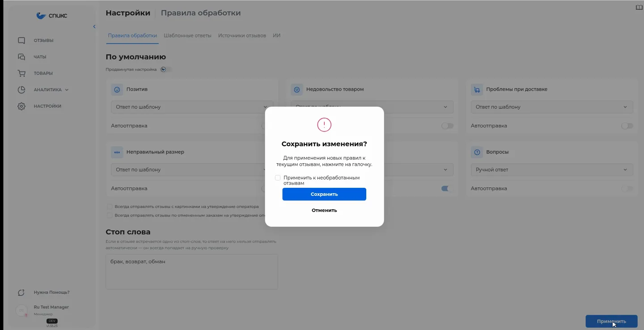Open the book icon in the top-right corner
644x330 pixels.
point(639,7)
